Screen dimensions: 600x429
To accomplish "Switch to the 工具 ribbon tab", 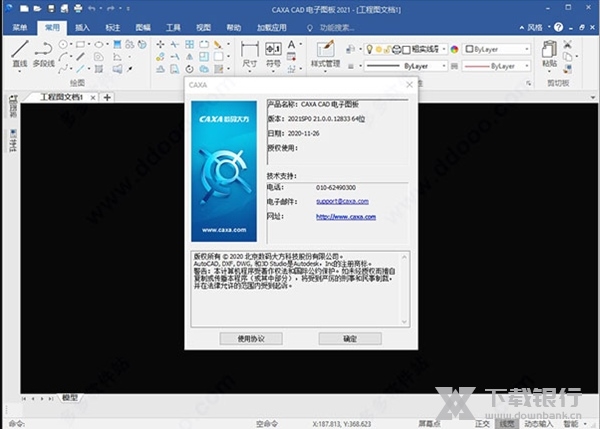I will [173, 27].
